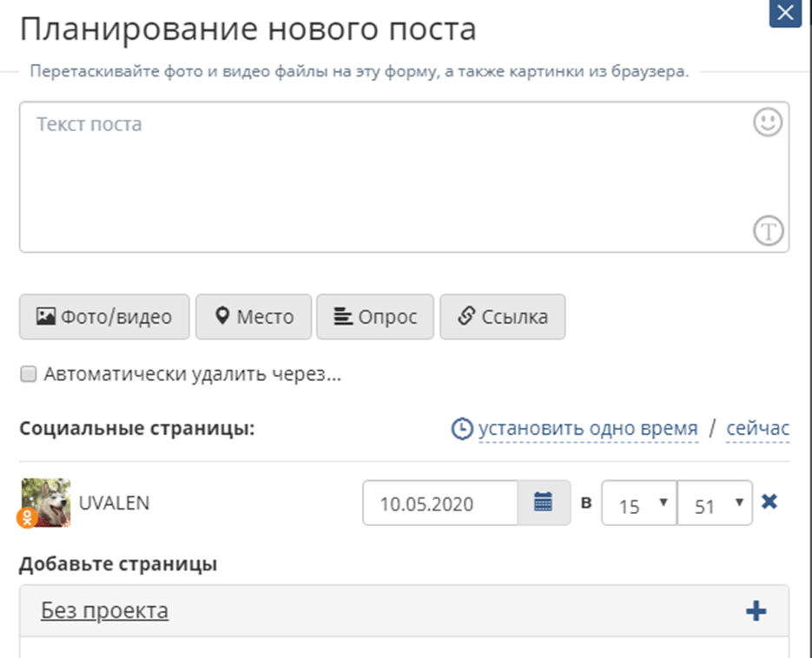812x658 pixels.
Task: Click the Odnoklassniki badge on the avatar
Action: [28, 517]
